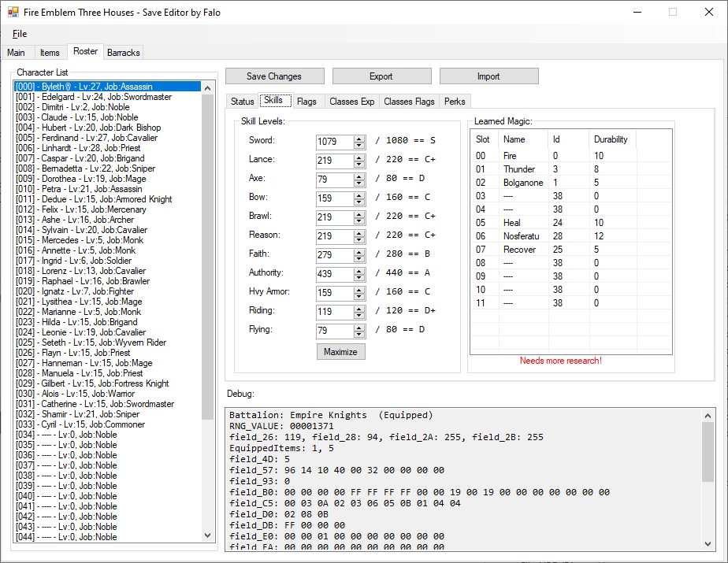Click the Import button
728x563 pixels.
(489, 76)
